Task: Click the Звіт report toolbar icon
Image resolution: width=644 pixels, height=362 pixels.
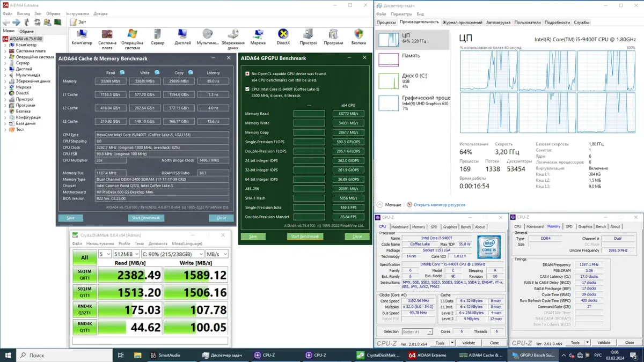Action: (73, 22)
